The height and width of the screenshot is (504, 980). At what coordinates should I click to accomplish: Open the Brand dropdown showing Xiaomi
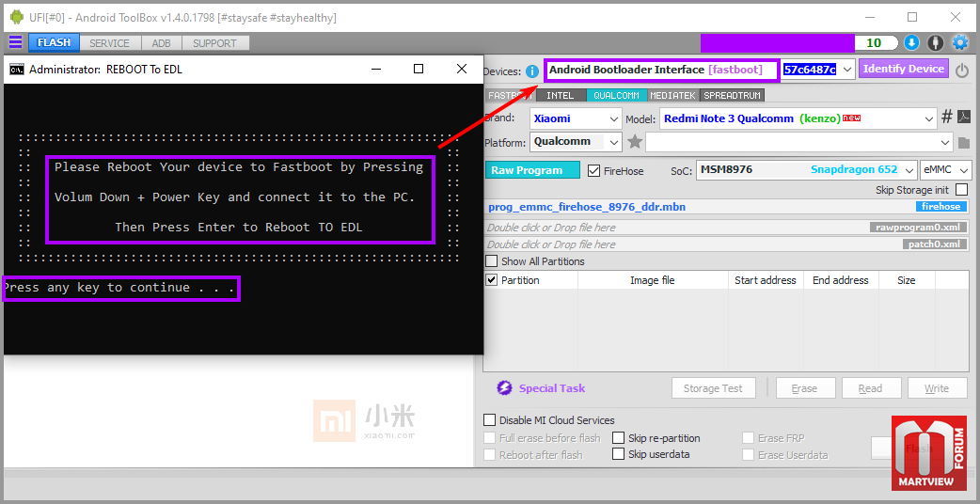[576, 118]
